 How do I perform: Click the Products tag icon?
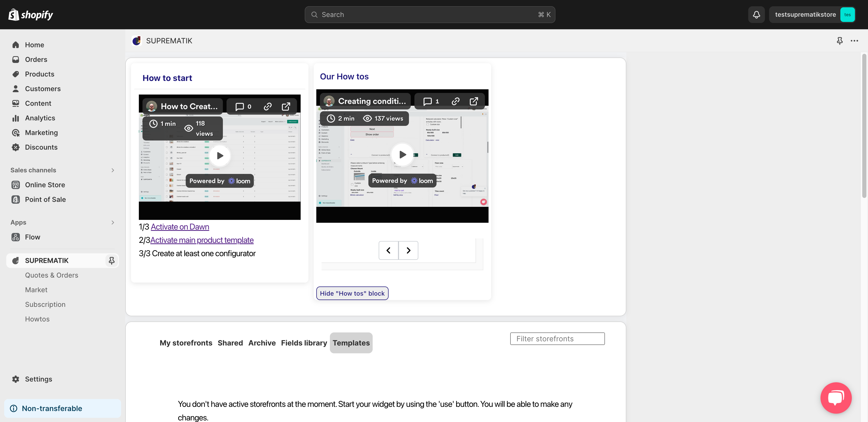click(x=15, y=74)
